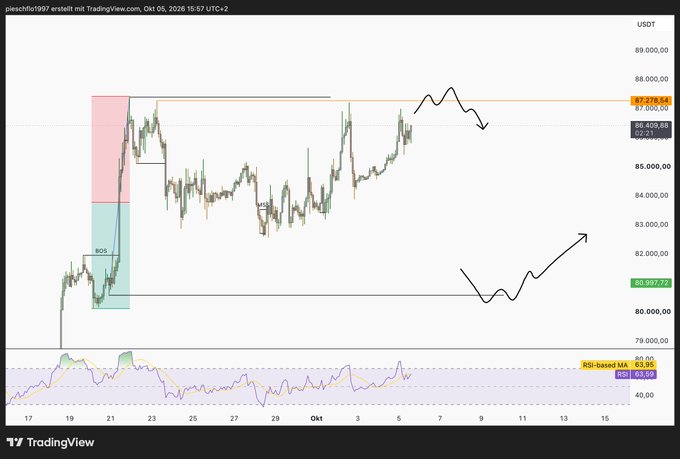The height and width of the screenshot is (459, 680).
Task: Click the USDT currency label
Action: click(646, 24)
